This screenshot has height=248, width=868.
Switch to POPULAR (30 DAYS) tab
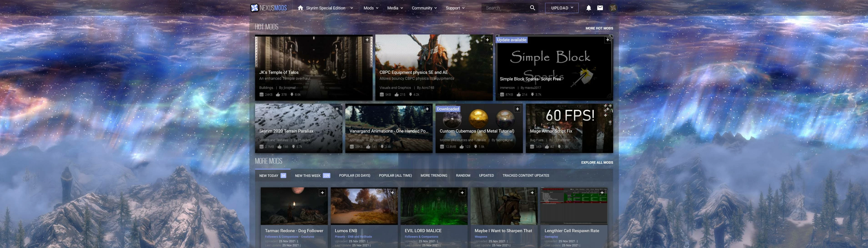pos(354,175)
